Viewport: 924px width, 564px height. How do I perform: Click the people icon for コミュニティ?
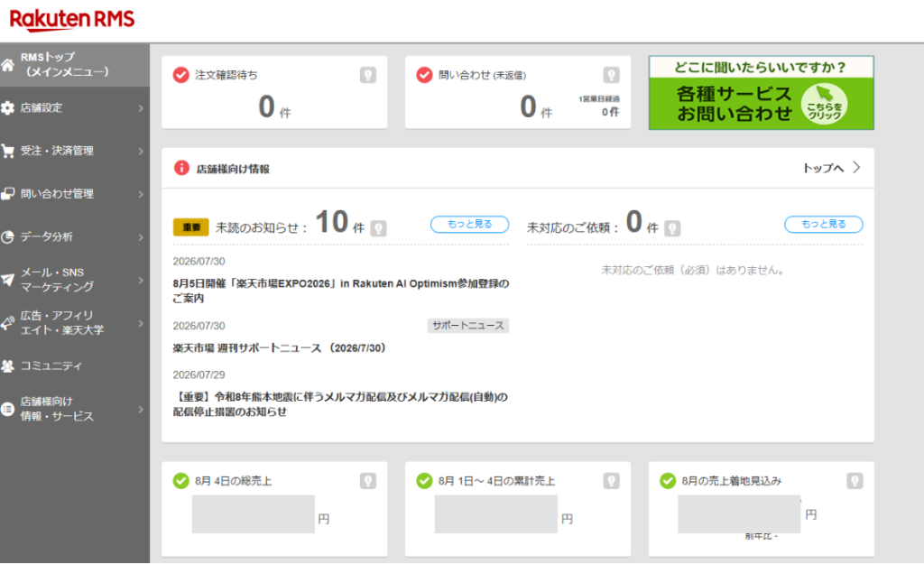(x=7, y=366)
